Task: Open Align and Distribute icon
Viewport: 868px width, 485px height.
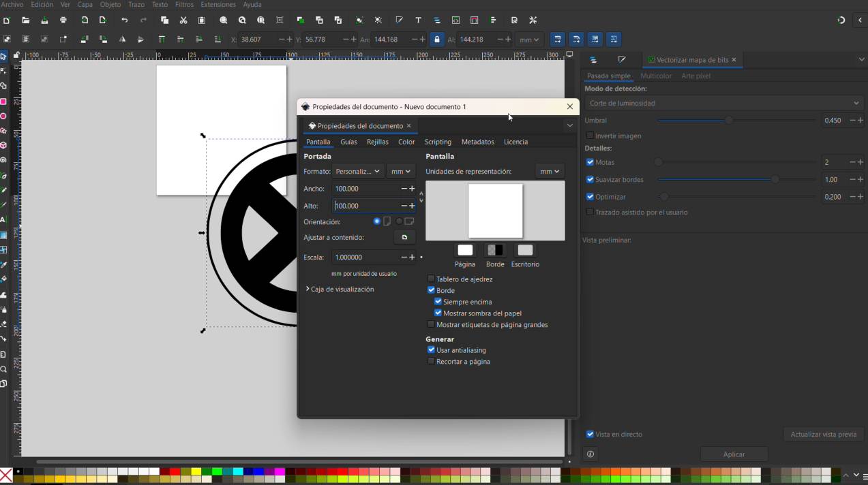Action: coord(493,20)
